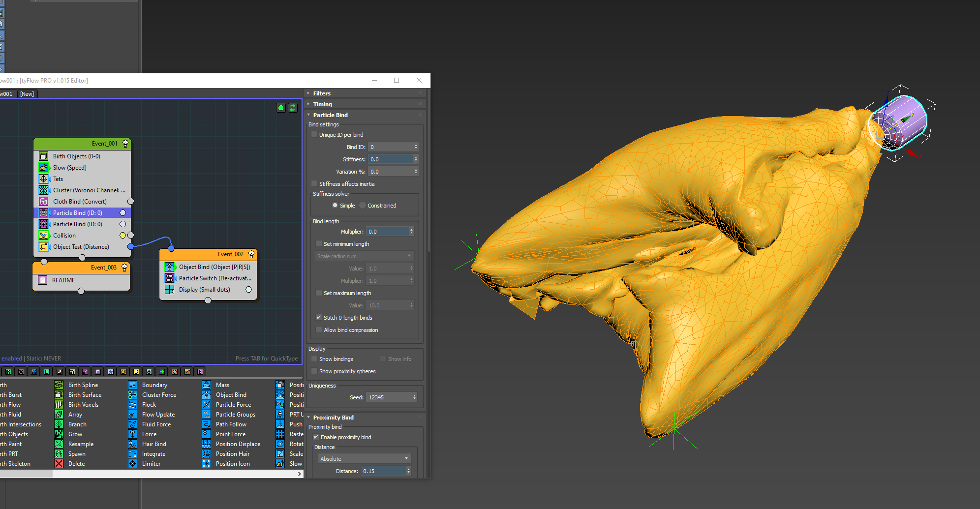Select the Delete operator icon
The image size is (980, 509).
59,464
